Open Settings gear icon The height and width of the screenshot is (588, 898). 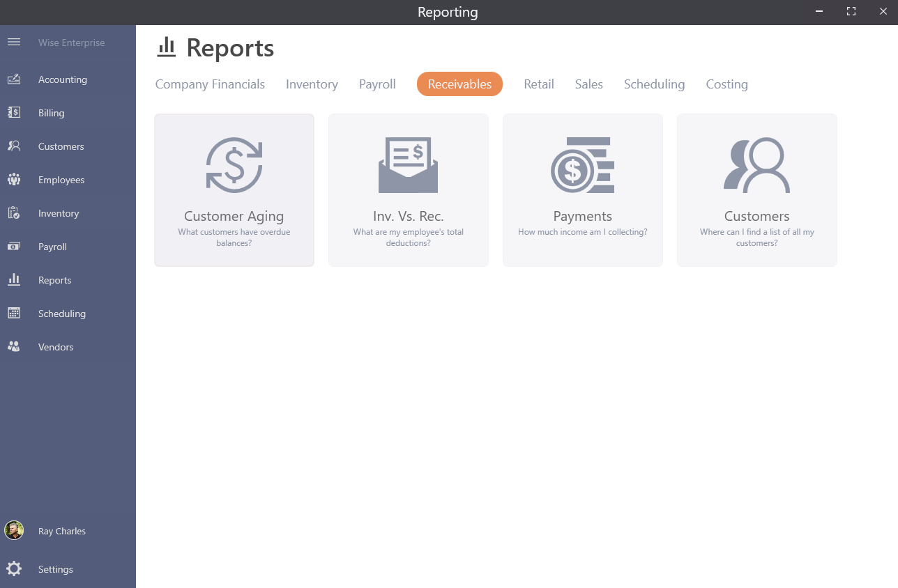(14, 568)
